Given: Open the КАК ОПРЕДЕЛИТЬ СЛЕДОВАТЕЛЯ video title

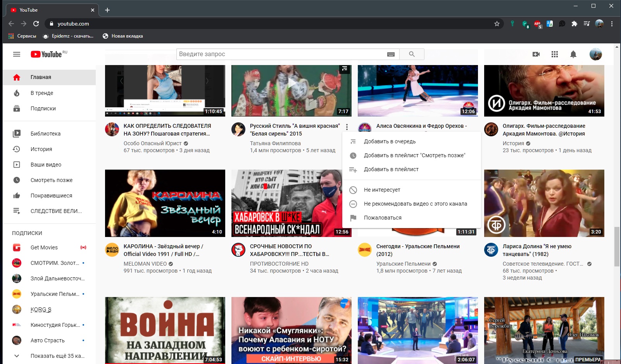Looking at the screenshot, I should 167,130.
